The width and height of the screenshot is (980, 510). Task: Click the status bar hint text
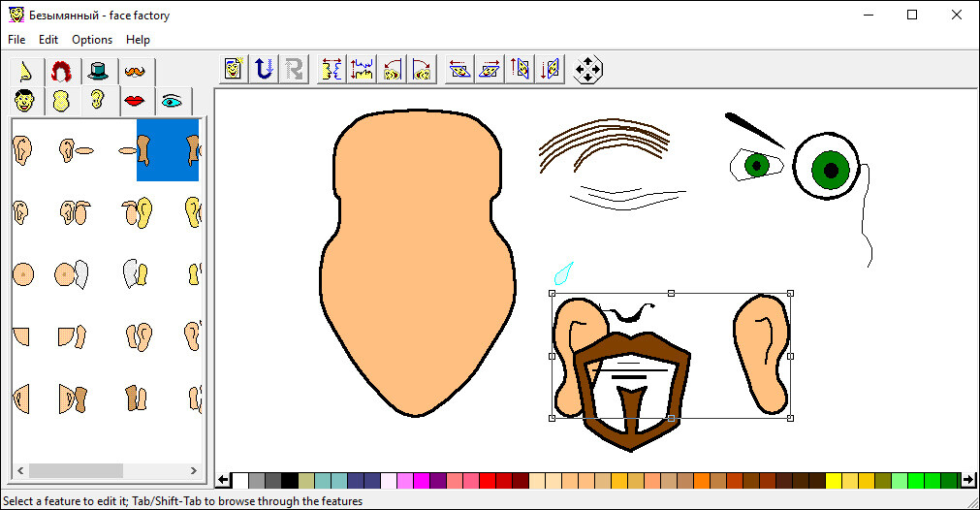pyautogui.click(x=182, y=501)
